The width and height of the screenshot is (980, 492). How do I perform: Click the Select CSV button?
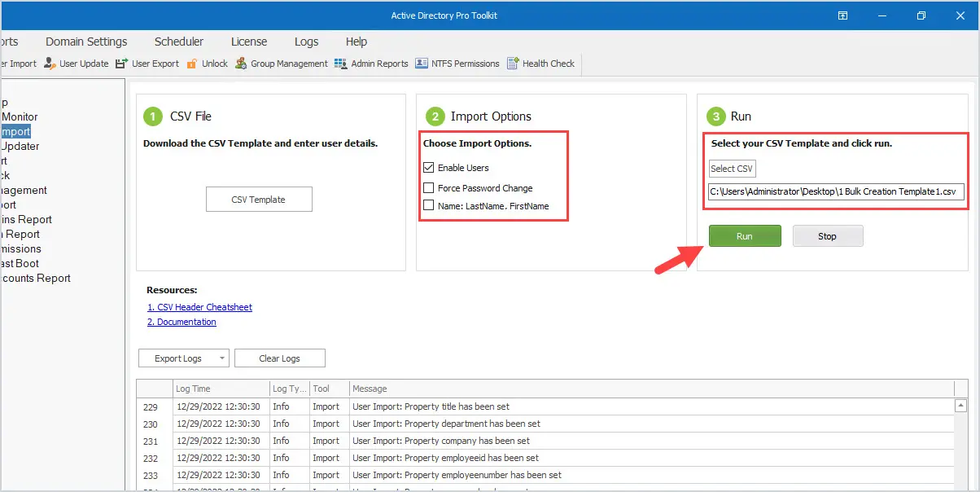point(732,169)
